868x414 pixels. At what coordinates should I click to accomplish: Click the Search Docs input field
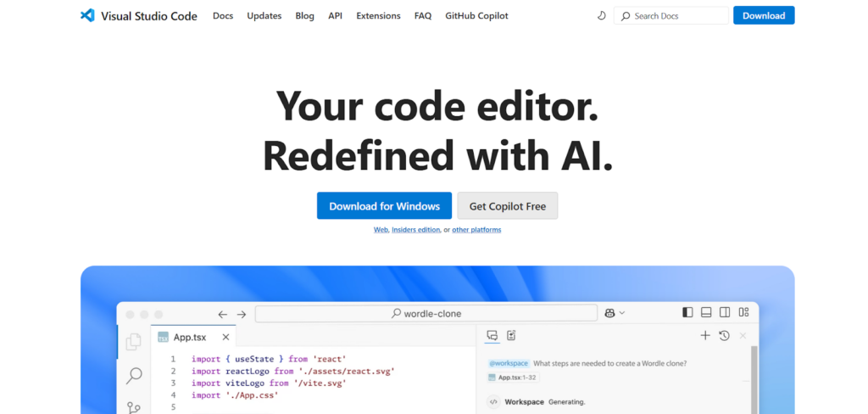[x=671, y=15]
